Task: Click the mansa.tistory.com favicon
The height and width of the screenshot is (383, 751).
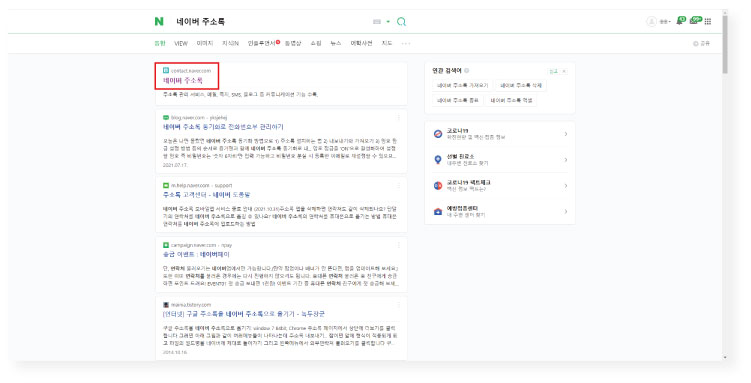Action: click(166, 304)
